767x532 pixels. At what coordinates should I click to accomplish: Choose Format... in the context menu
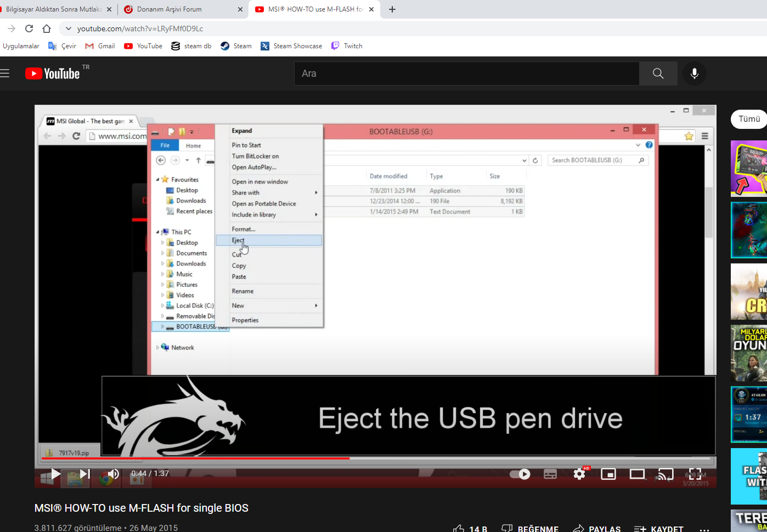click(244, 229)
